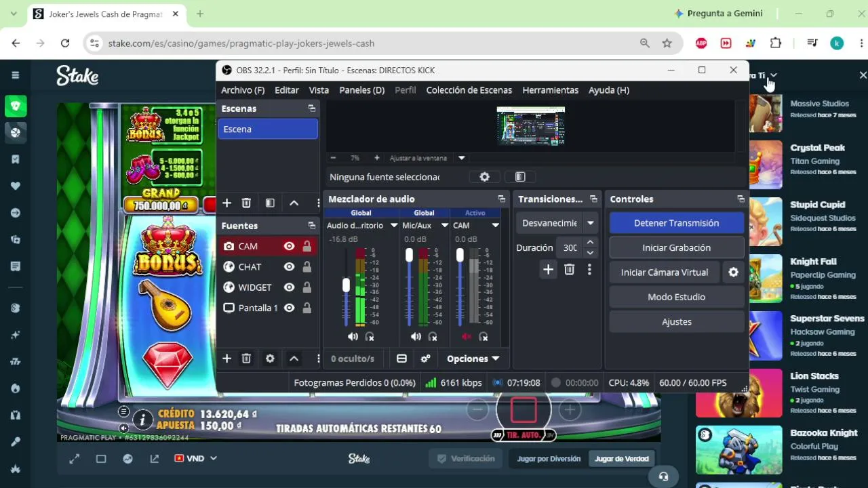Viewport: 868px width, 488px height.
Task: Unlock the WIDGET source padlock
Action: [x=307, y=287]
